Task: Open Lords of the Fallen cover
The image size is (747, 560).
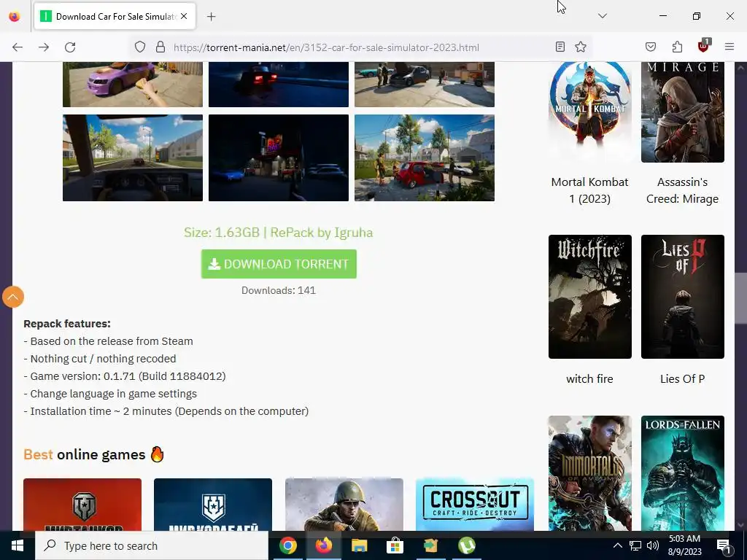Action: (683, 473)
